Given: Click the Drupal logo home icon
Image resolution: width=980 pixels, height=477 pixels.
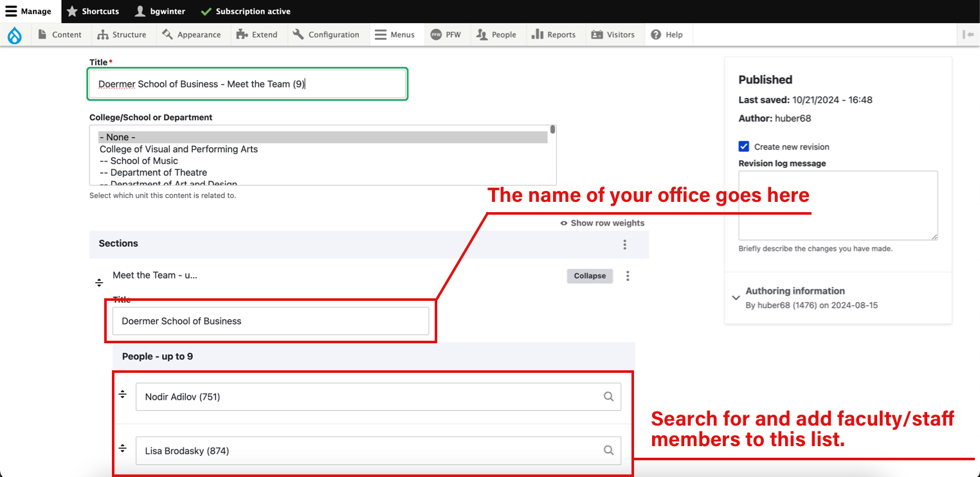Looking at the screenshot, I should (x=14, y=35).
